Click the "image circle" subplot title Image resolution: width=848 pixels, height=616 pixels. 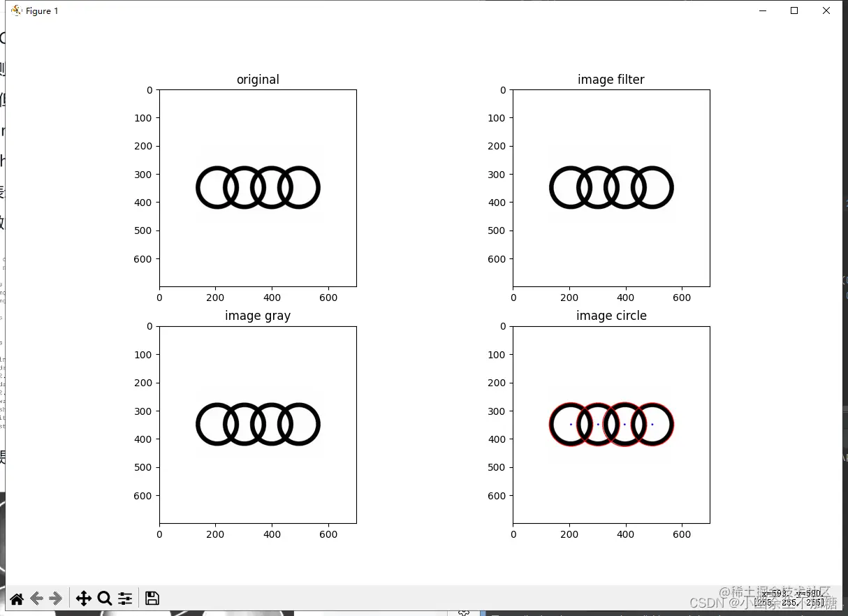click(x=611, y=316)
